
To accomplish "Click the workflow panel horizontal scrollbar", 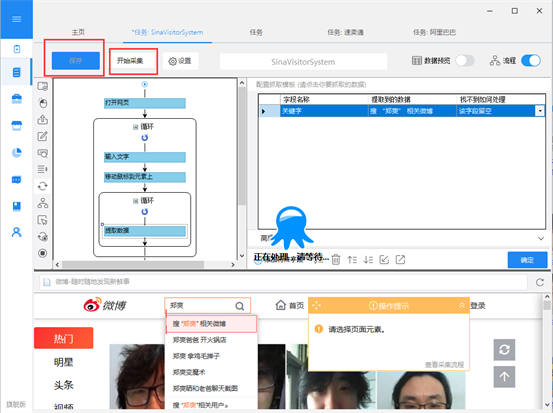I will 133,265.
